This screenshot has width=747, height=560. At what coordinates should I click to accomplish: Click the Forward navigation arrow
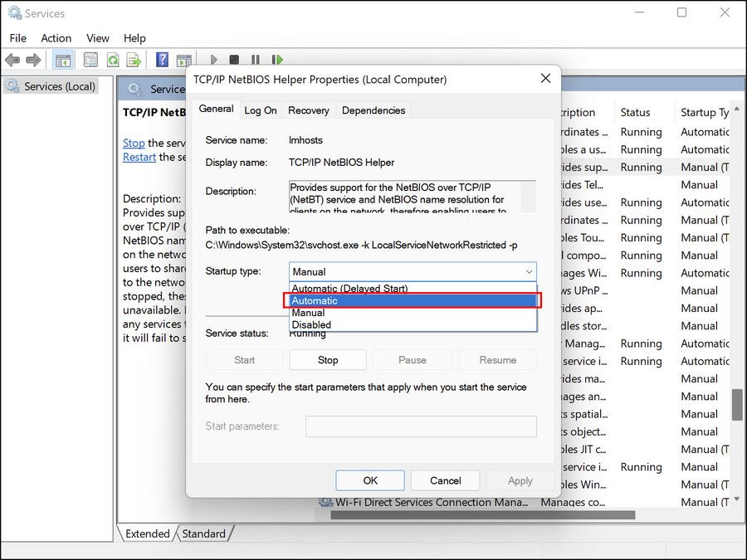click(x=33, y=60)
